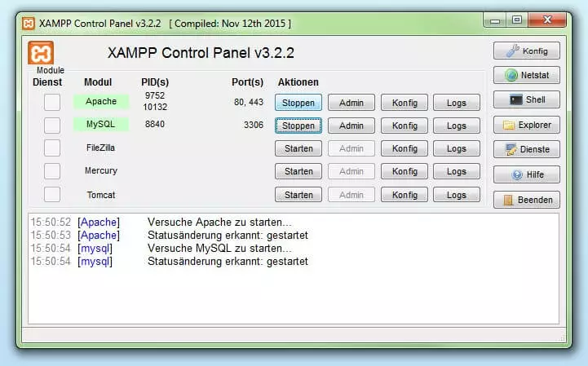Click the XAMPP orange logo icon

click(41, 54)
